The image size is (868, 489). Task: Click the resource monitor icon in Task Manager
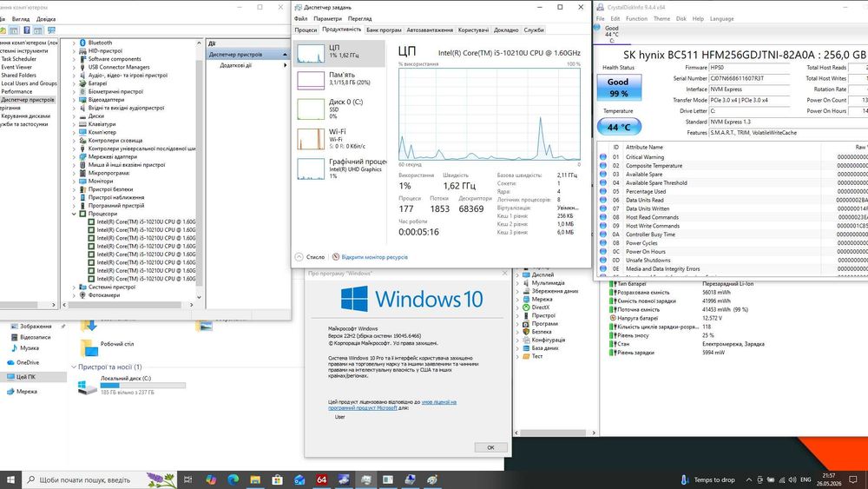(335, 257)
